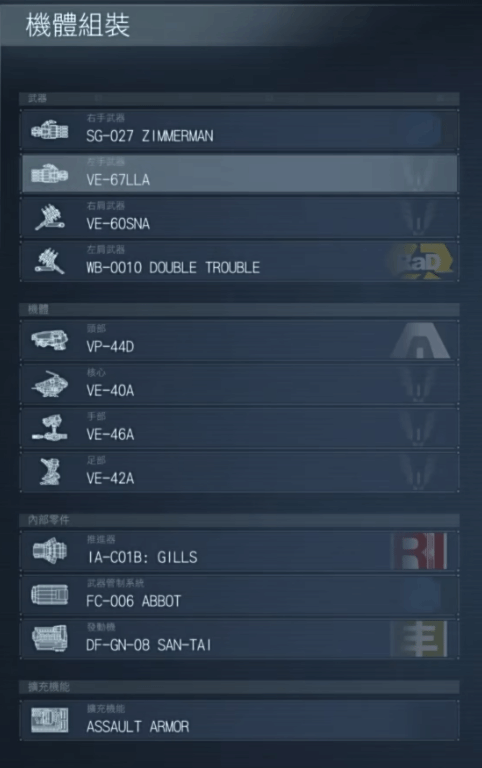Click the red RI logo on GILLS row

pos(419,551)
